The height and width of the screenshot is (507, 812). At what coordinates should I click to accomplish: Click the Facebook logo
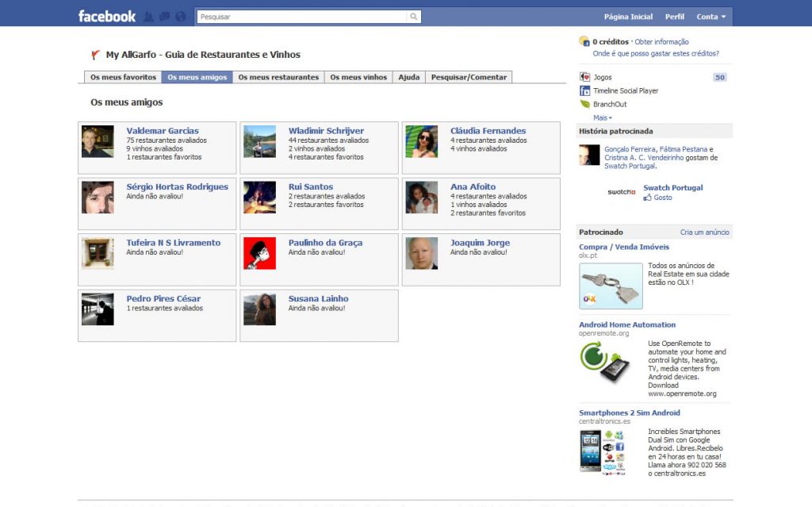[107, 17]
